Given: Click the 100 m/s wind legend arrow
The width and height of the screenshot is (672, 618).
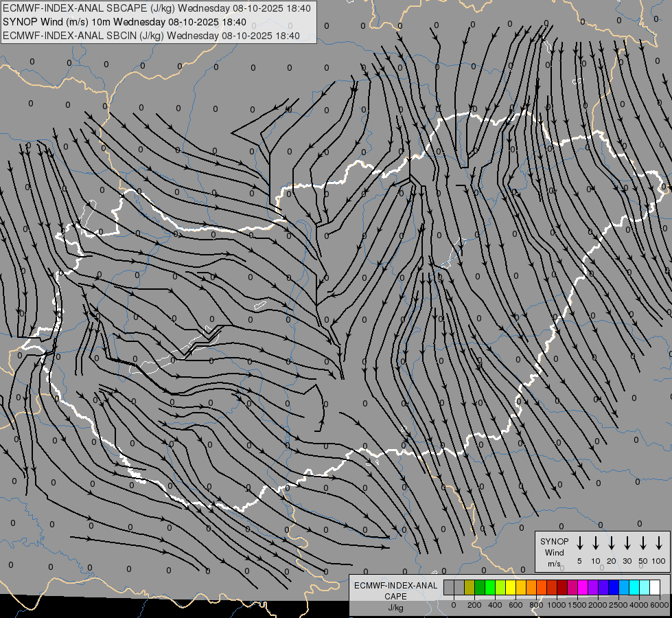Looking at the screenshot, I should click(659, 543).
